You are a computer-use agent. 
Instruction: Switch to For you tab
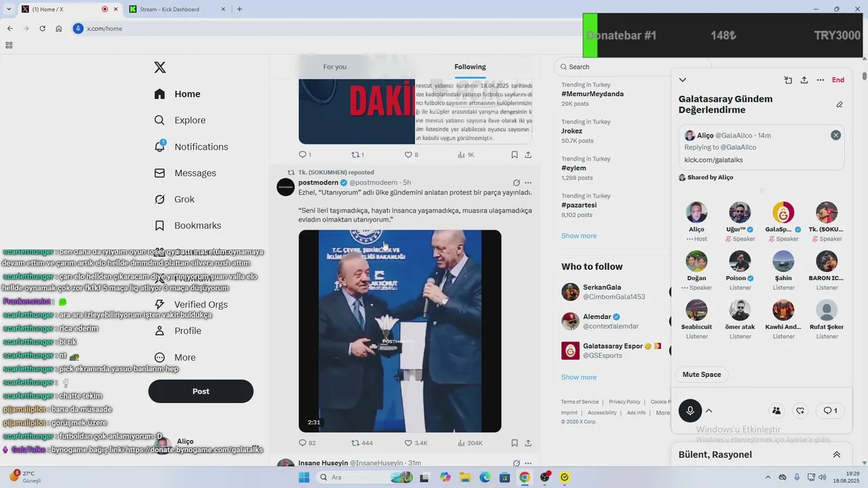tap(335, 66)
